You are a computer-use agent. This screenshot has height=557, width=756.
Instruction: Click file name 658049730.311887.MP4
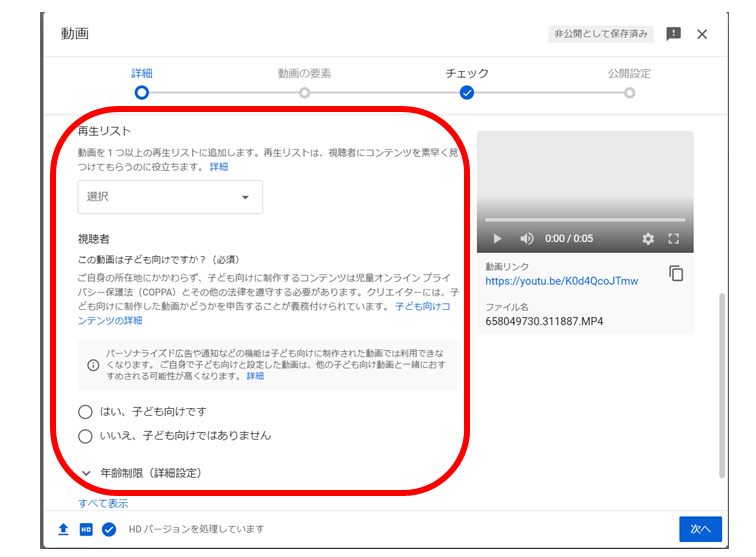(x=544, y=322)
